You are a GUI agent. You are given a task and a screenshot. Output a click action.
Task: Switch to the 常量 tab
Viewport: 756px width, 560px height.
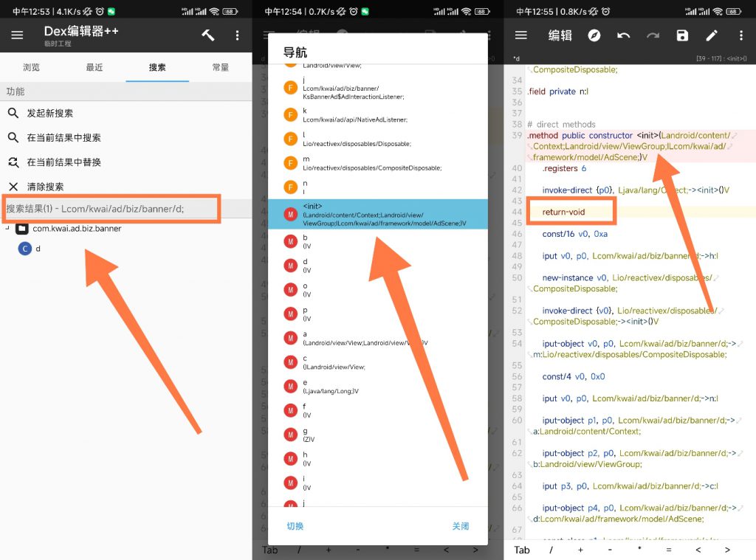tap(220, 67)
